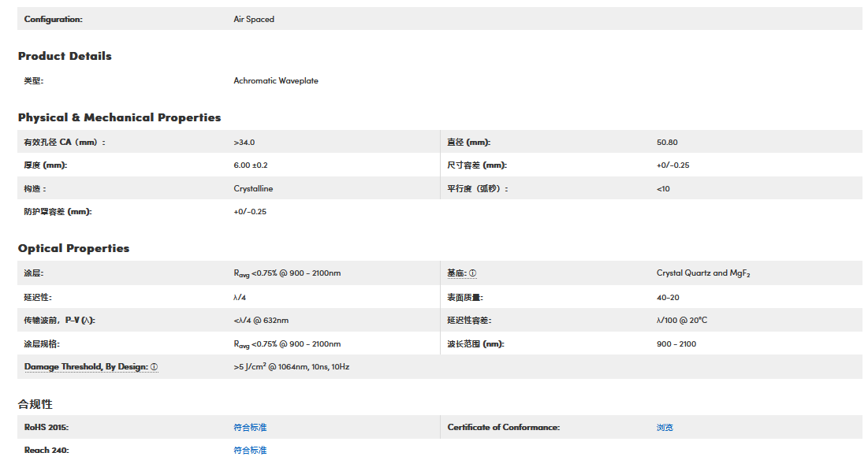The width and height of the screenshot is (868, 475).
Task: Click the 类型 label
Action: pyautogui.click(x=34, y=80)
